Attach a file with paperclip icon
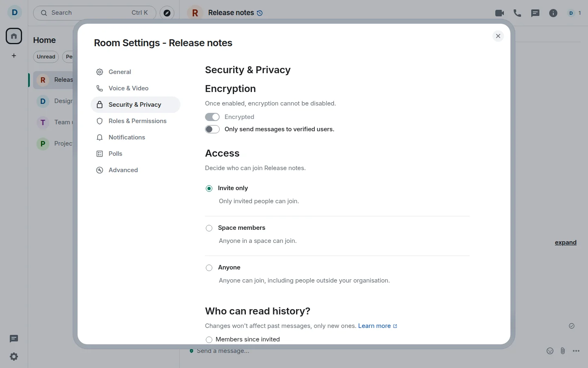 563,351
